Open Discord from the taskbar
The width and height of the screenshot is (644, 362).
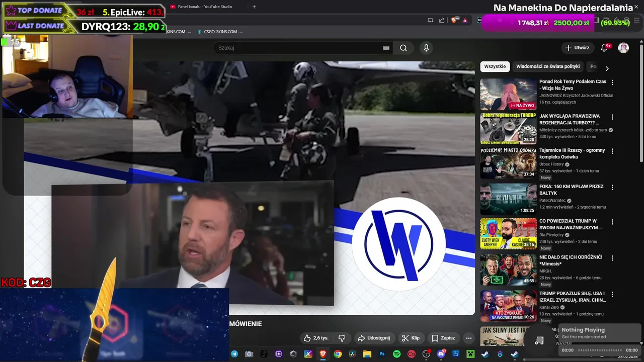click(x=441, y=354)
